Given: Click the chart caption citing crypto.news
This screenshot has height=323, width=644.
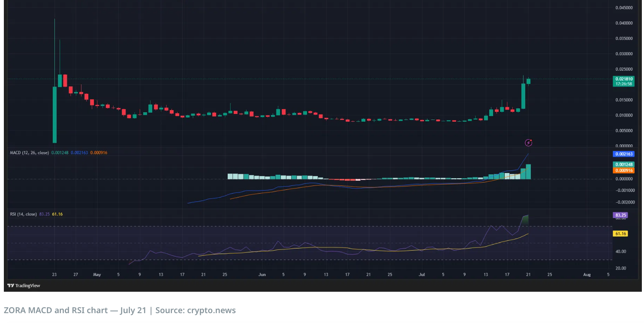Looking at the screenshot, I should click(x=120, y=311).
